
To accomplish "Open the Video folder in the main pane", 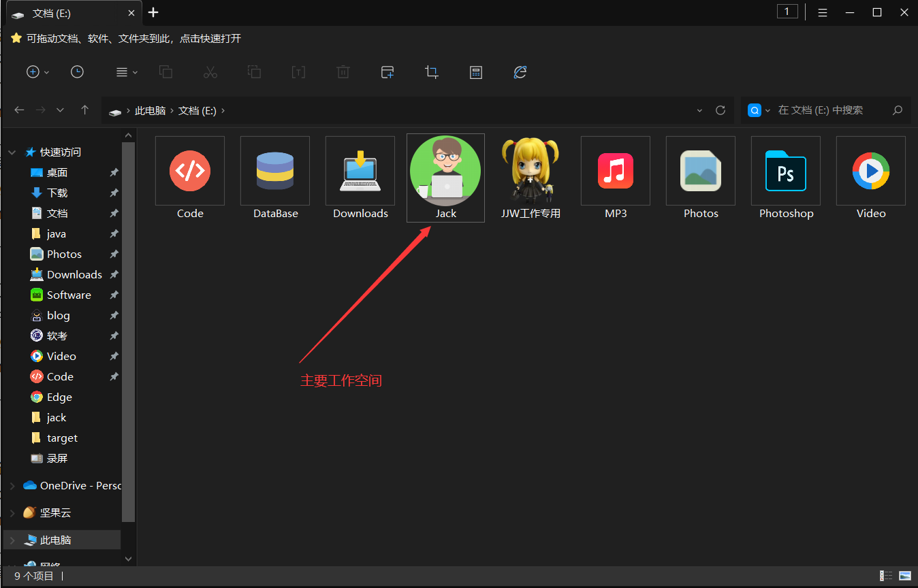I will click(871, 178).
